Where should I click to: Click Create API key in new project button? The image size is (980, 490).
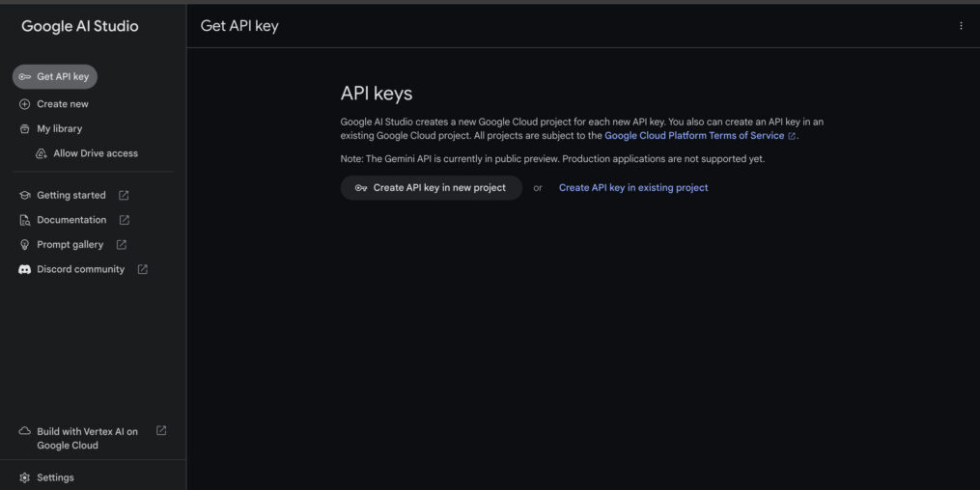click(x=432, y=188)
